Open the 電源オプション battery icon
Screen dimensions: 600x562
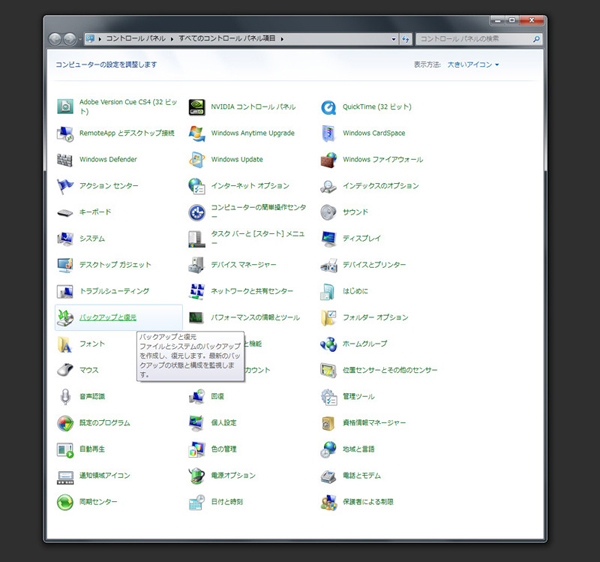[197, 476]
